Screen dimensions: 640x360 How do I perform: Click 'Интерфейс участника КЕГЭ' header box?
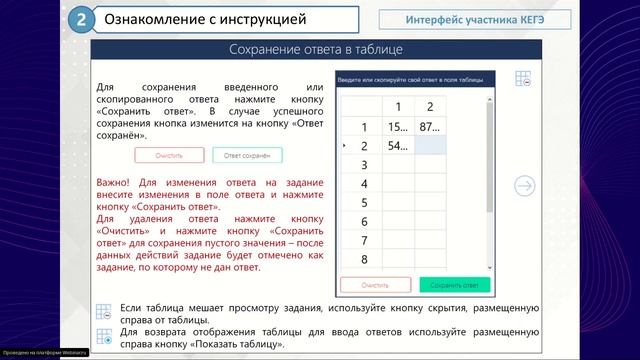pos(475,20)
